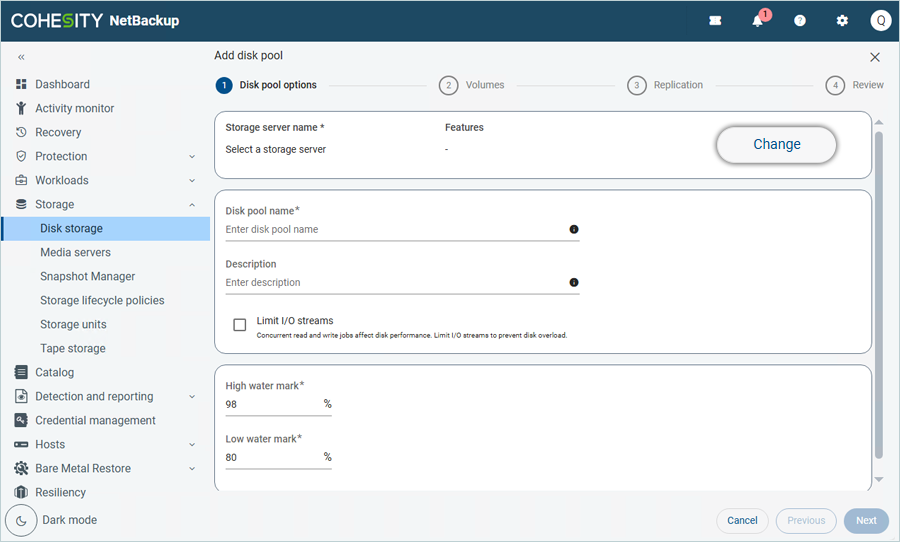The image size is (900, 542).
Task: Click the Change storage server button
Action: [776, 144]
